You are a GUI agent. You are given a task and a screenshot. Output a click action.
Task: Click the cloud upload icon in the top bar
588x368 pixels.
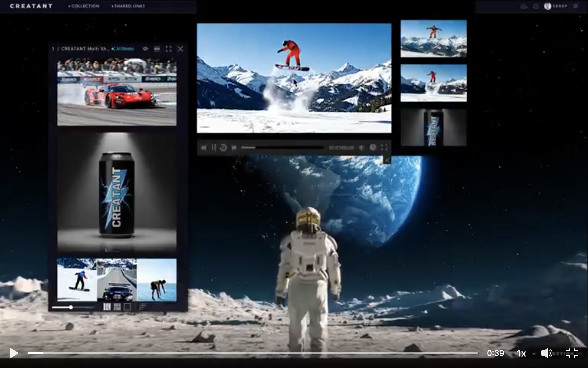[x=524, y=6]
